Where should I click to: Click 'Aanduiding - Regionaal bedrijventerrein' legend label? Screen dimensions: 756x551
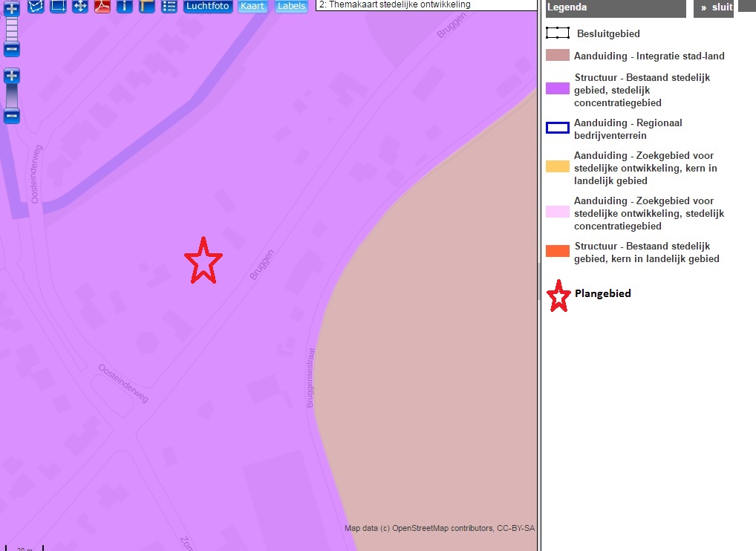(628, 129)
